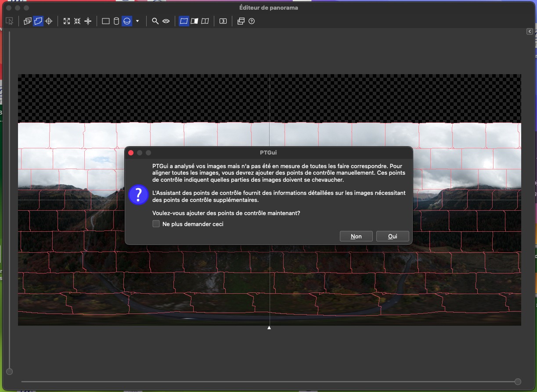The width and height of the screenshot is (537, 392).
Task: Click the stacked windows icon
Action: coord(241,21)
